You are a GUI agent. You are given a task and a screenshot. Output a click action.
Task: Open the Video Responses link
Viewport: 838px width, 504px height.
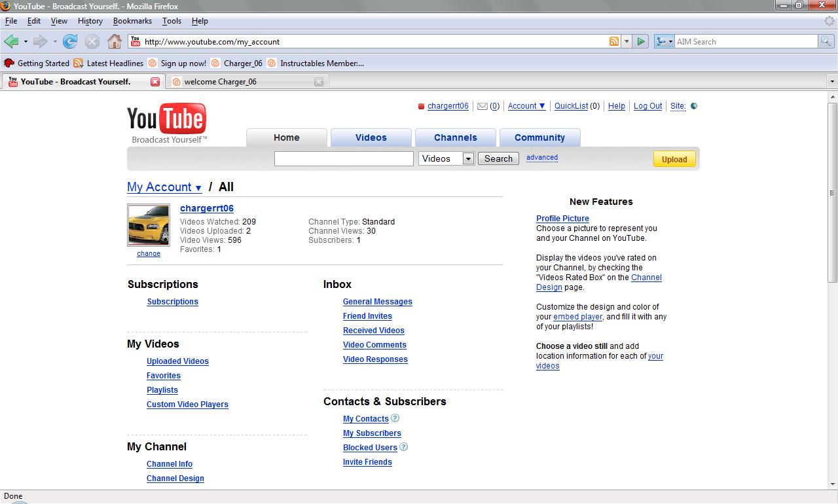coord(375,359)
